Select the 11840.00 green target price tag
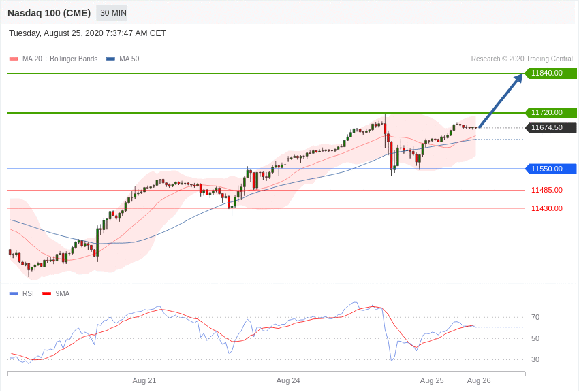The width and height of the screenshot is (579, 392). point(550,73)
